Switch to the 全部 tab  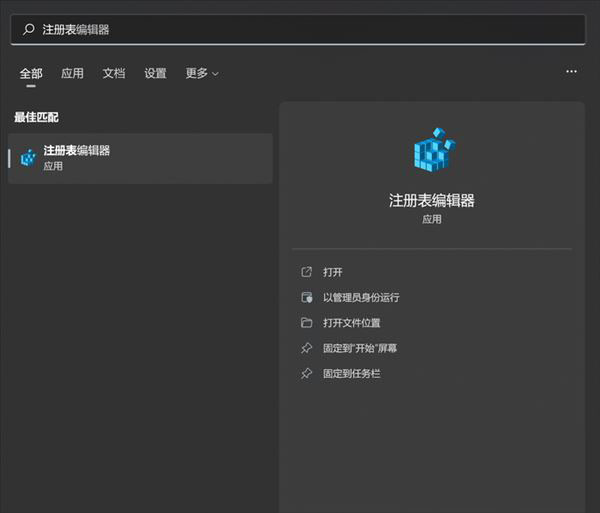[x=31, y=73]
